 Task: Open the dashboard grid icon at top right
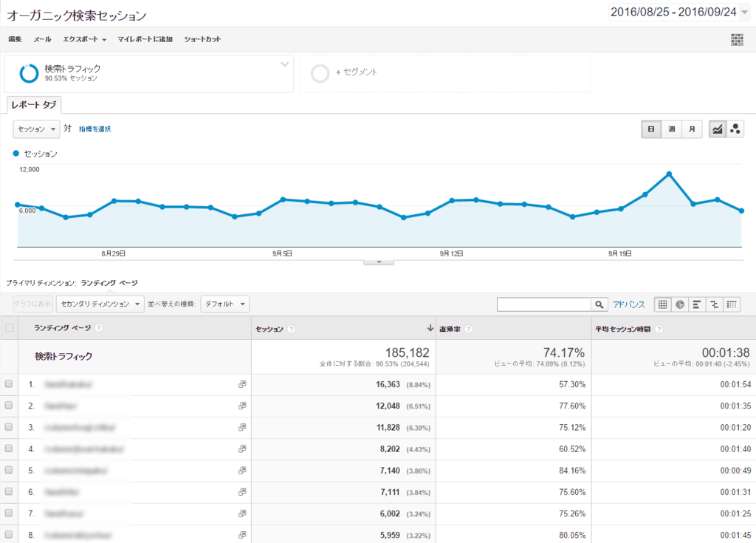point(737,39)
